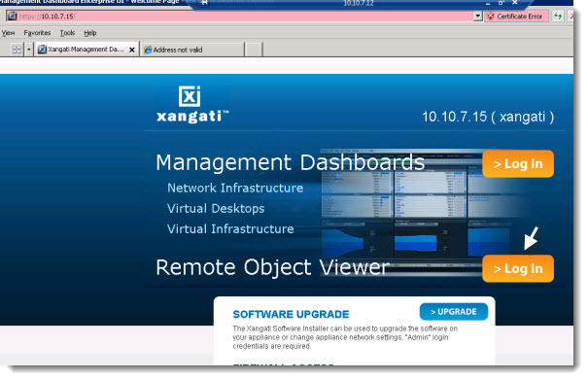Expand the address bar history dropdown
The width and height of the screenshot is (588, 380).
click(477, 17)
